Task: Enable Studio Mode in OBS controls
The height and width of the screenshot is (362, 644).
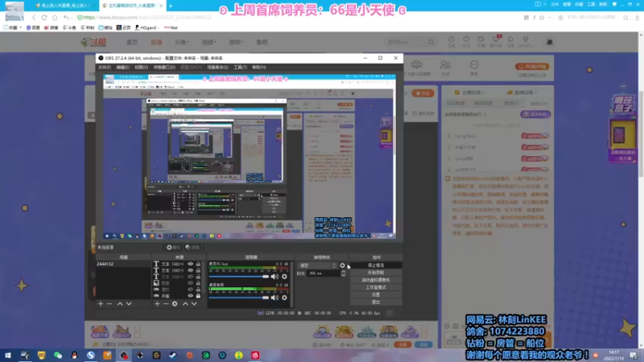Action: pyautogui.click(x=376, y=287)
